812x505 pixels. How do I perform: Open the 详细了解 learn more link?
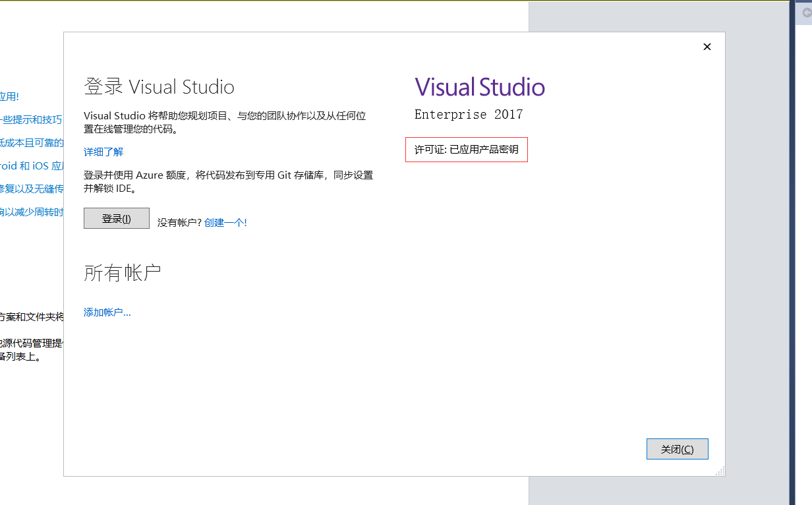(103, 152)
